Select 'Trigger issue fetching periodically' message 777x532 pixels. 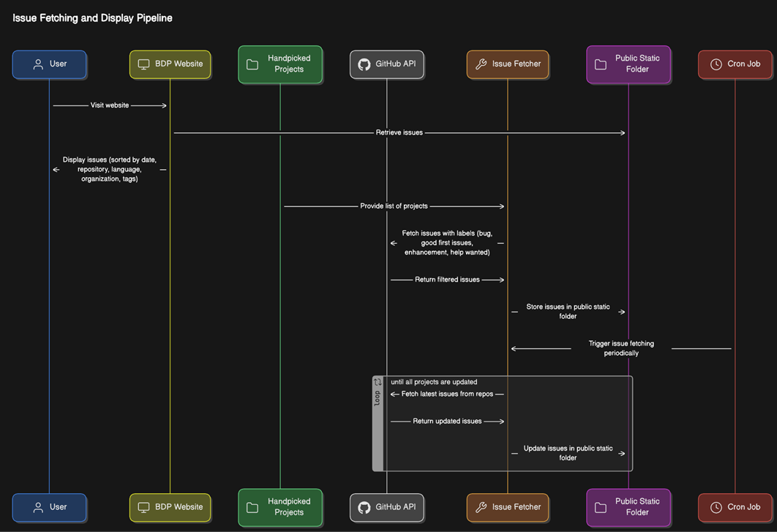pyautogui.click(x=621, y=348)
